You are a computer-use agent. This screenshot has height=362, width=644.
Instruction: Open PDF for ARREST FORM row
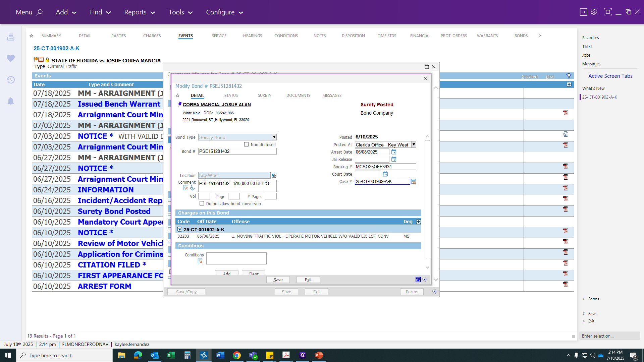click(565, 285)
